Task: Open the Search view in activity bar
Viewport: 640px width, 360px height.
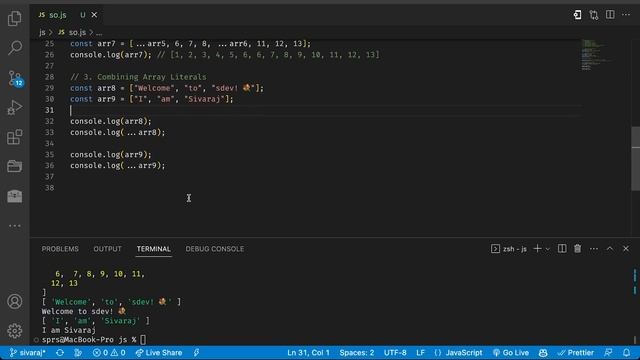Action: click(15, 48)
